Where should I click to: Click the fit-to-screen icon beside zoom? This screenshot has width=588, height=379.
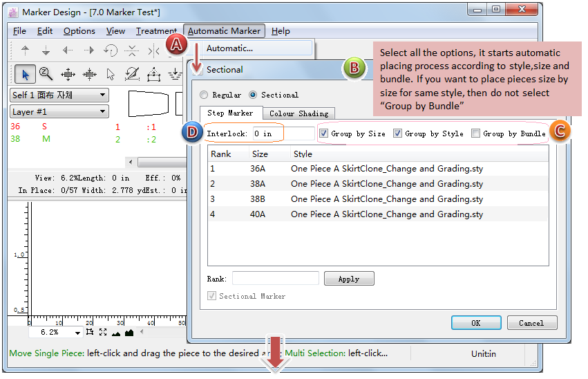click(103, 333)
